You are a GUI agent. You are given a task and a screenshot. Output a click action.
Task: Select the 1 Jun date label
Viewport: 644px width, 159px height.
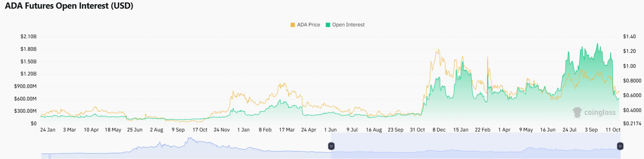(x=330, y=130)
